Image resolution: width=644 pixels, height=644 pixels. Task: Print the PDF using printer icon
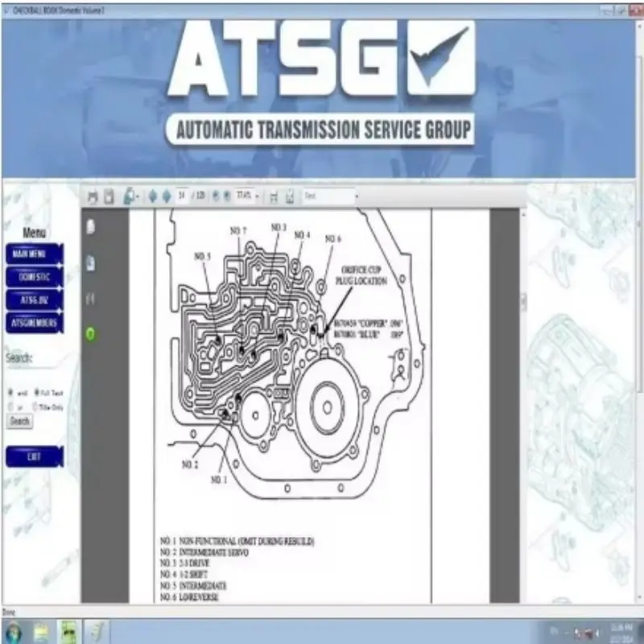tap(93, 197)
